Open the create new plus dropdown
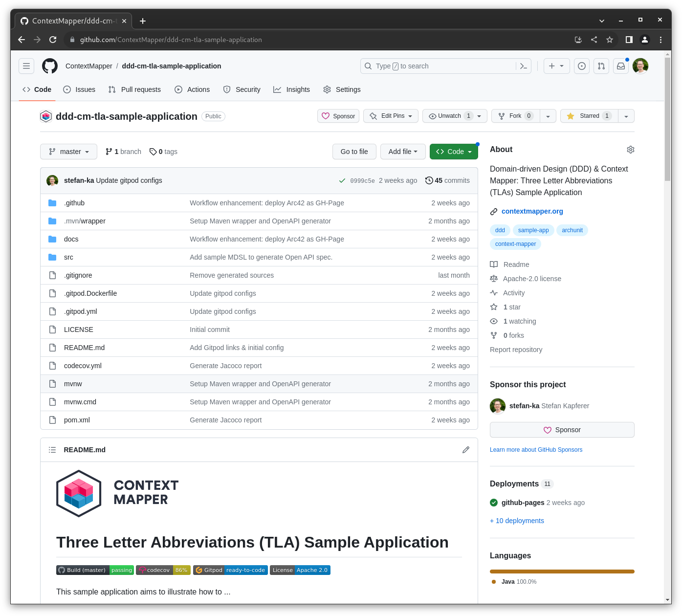This screenshot has width=682, height=616. (557, 66)
